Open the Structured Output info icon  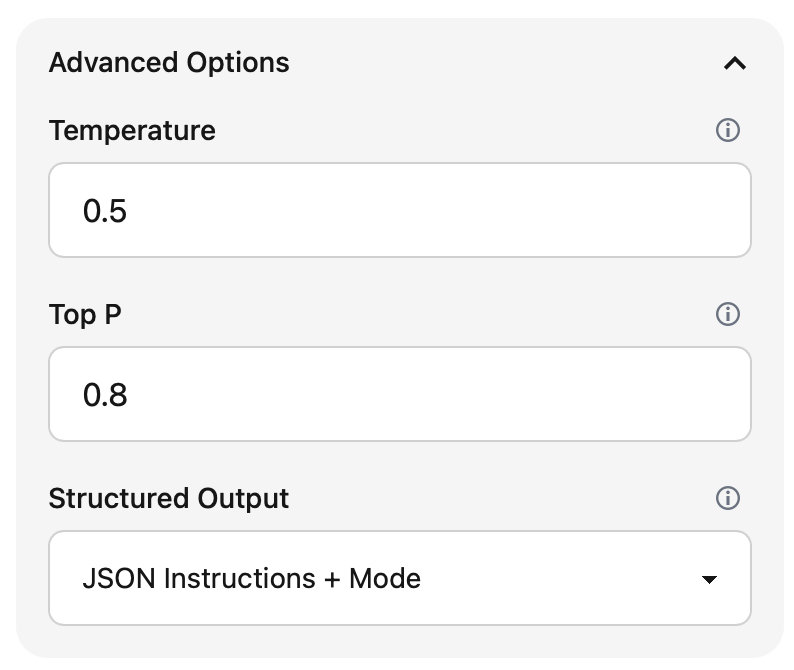[728, 498]
